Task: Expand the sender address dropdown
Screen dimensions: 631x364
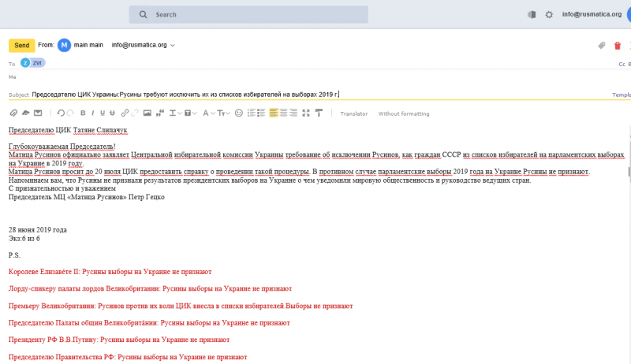Action: 173,46
